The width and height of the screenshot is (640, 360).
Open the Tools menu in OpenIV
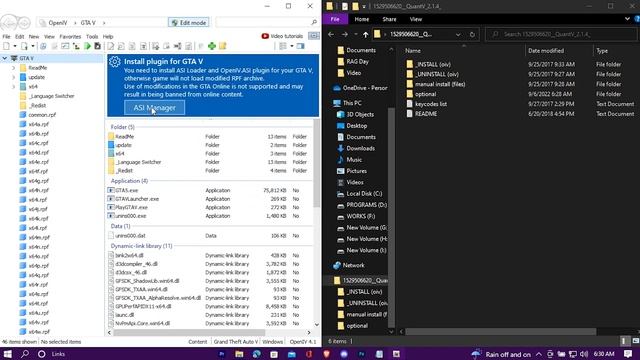coord(92,37)
